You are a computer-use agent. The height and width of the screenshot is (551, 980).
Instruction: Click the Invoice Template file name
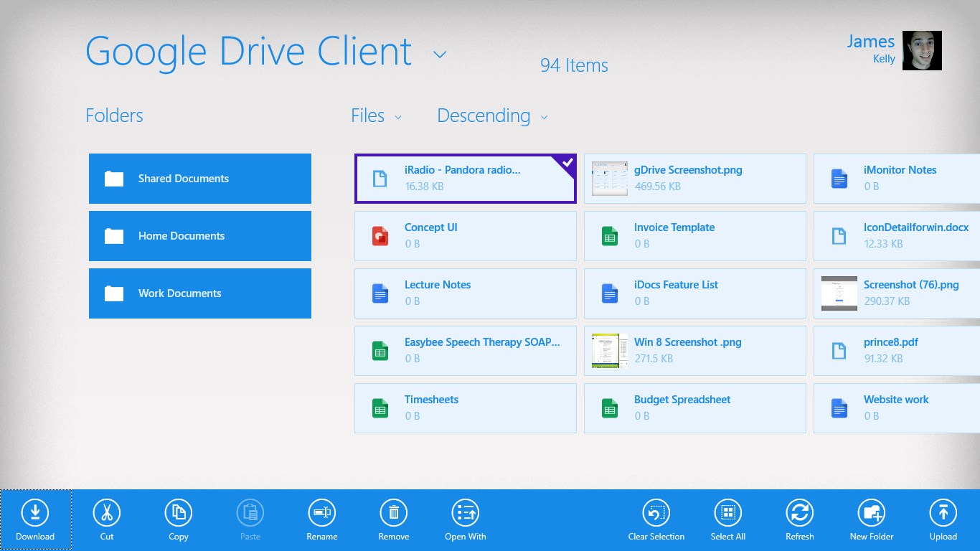(674, 227)
